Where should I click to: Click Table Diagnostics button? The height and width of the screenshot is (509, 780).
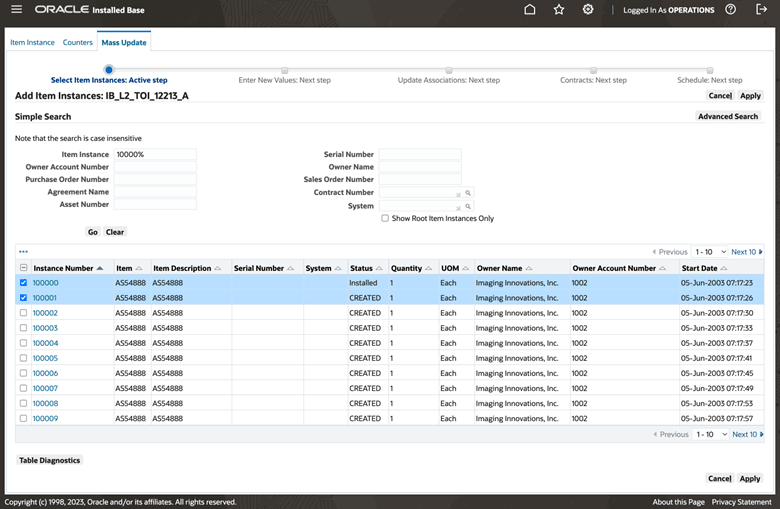click(49, 460)
